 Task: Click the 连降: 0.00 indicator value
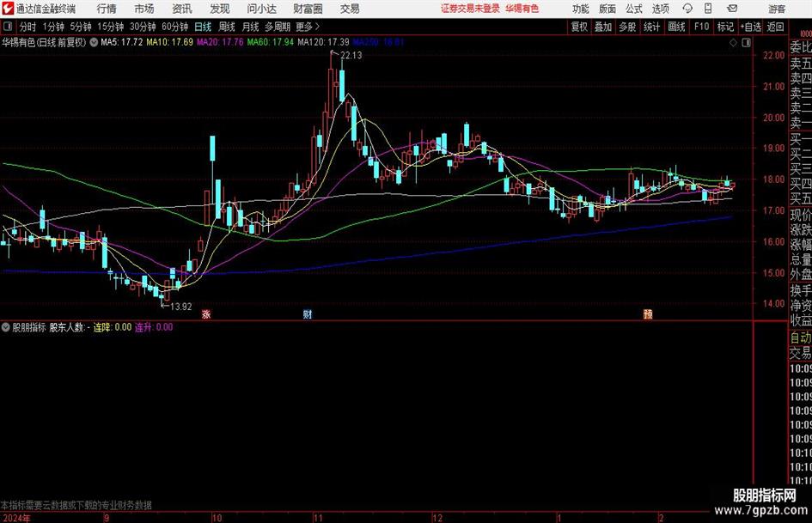click(x=113, y=327)
